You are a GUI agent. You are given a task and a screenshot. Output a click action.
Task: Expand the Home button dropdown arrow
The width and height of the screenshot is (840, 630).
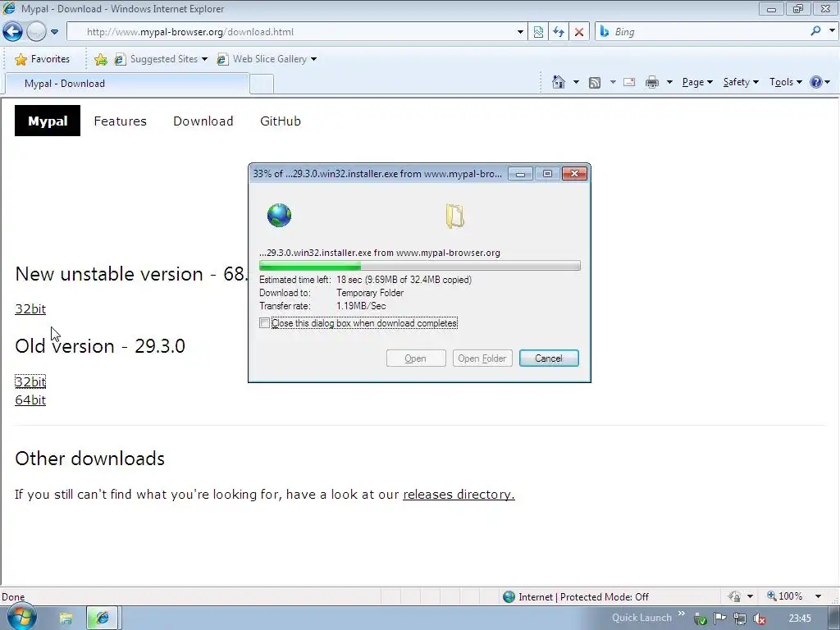pos(576,82)
